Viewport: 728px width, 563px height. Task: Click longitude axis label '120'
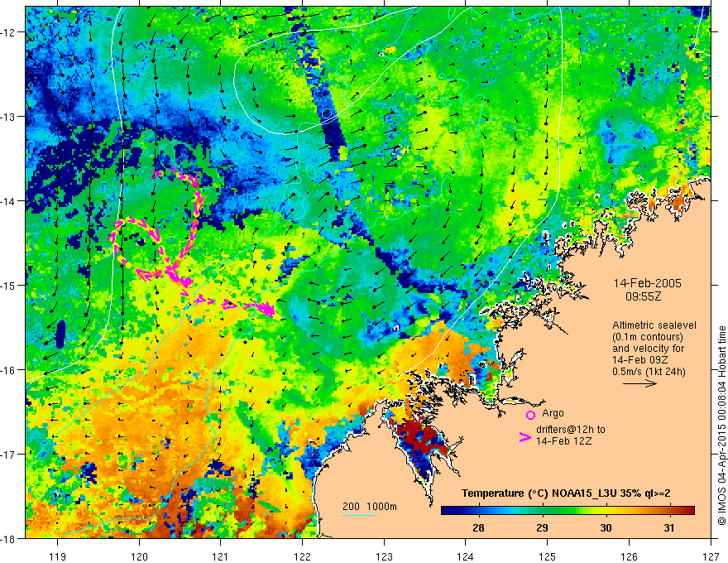(x=139, y=557)
